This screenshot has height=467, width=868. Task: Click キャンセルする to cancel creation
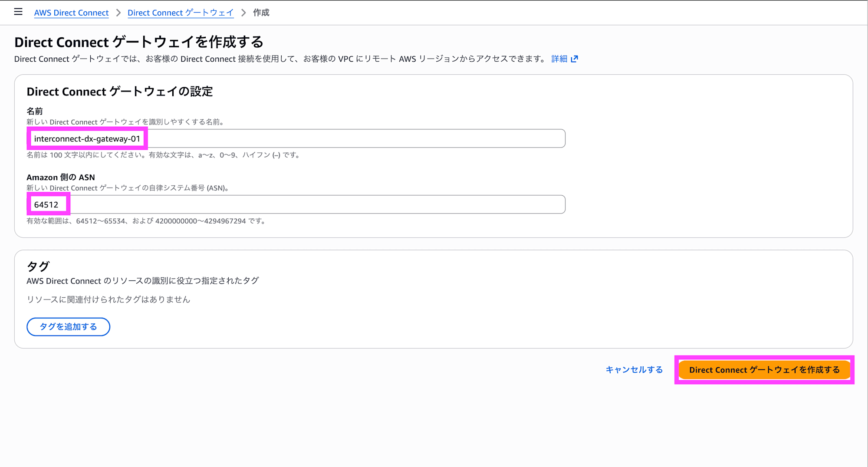tap(634, 370)
